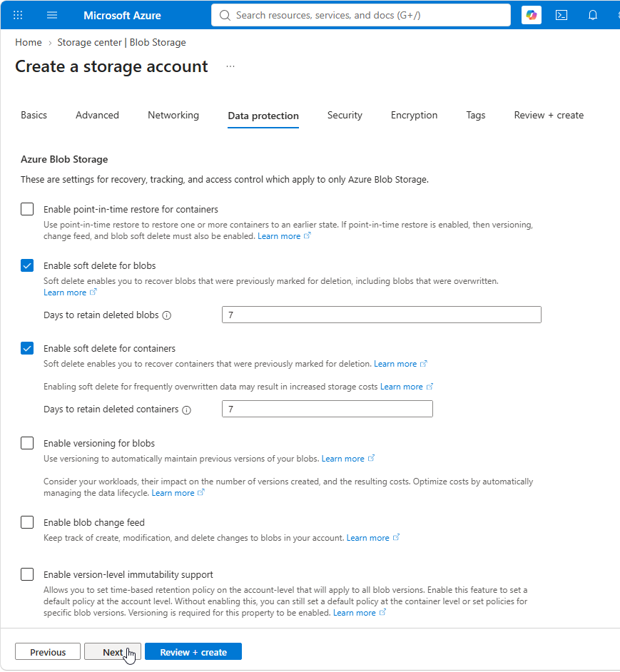Launch Copilot from the top bar
Screen dimensions: 620x672
532,16
